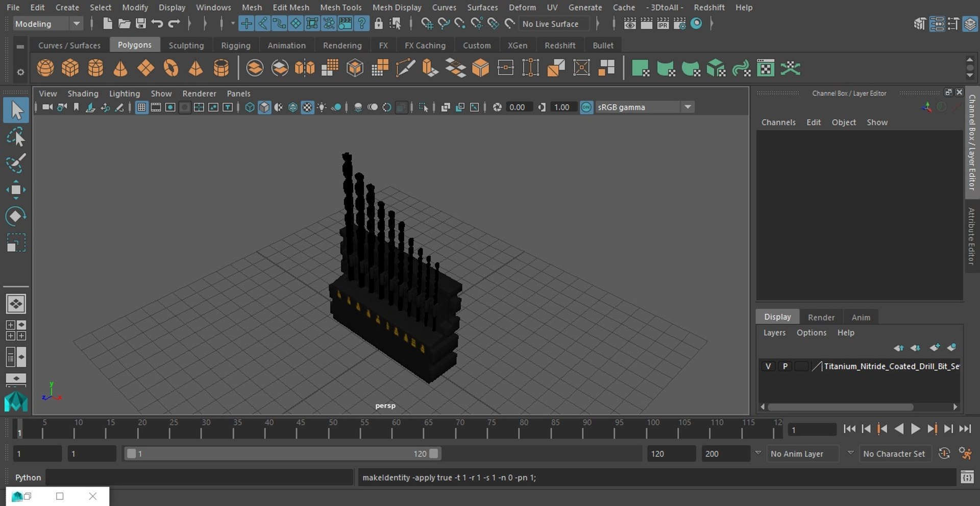Select the Scale tool in the toolbox
The height and width of the screenshot is (506, 980).
[x=16, y=243]
